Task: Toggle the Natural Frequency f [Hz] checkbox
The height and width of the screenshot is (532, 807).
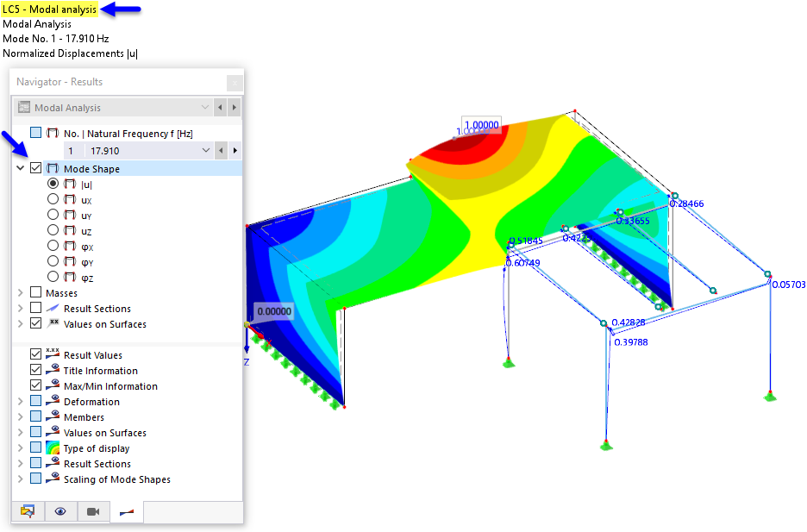Action: (x=35, y=133)
